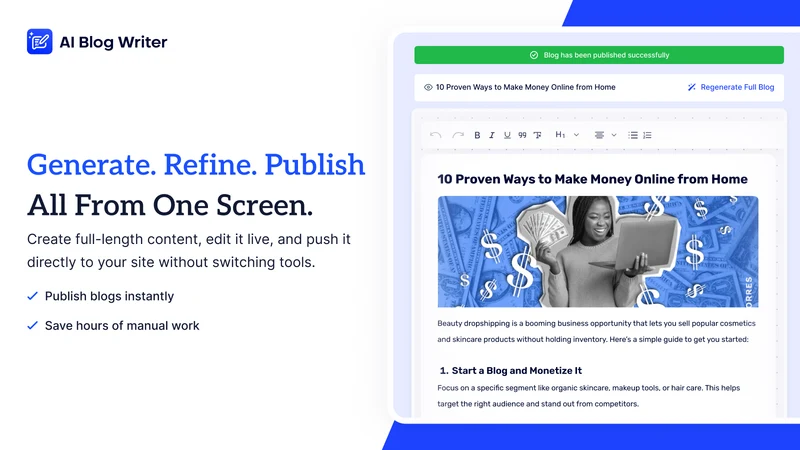Image resolution: width=800 pixels, height=450 pixels.
Task: Click the magic wand regenerate icon
Action: point(691,87)
